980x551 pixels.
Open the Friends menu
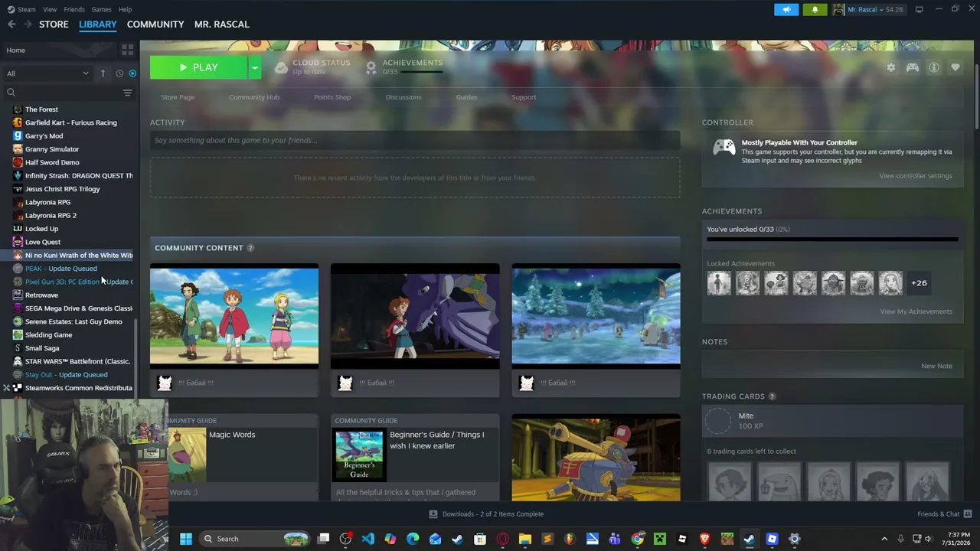point(74,9)
